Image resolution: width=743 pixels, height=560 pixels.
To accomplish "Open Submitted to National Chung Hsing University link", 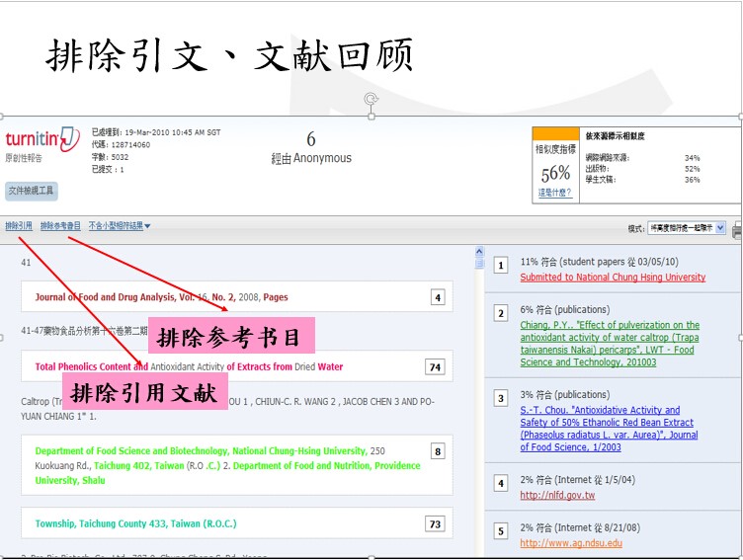I will [613, 278].
